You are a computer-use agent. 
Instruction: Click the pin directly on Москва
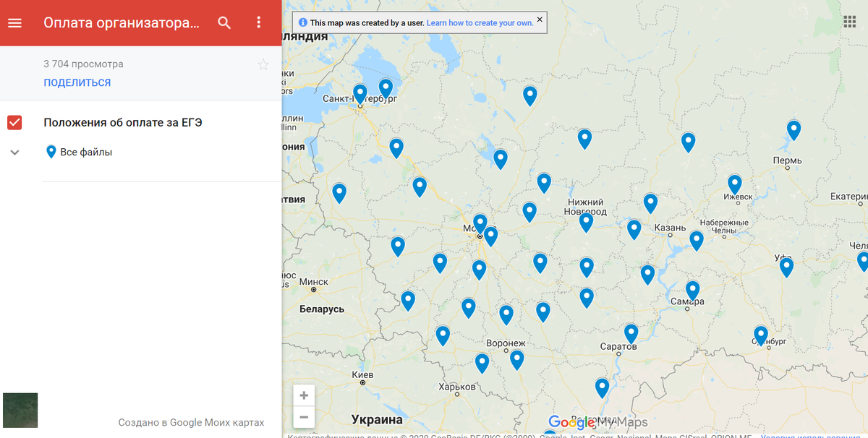point(480,223)
